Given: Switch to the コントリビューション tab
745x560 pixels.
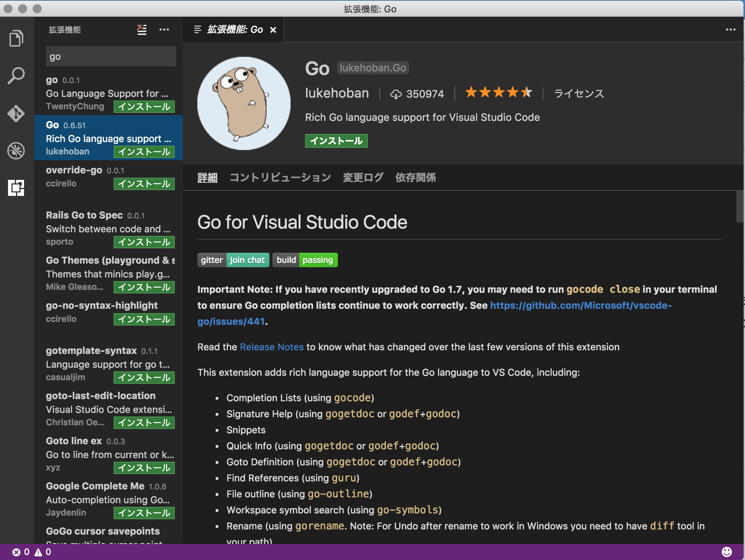Looking at the screenshot, I should point(280,177).
